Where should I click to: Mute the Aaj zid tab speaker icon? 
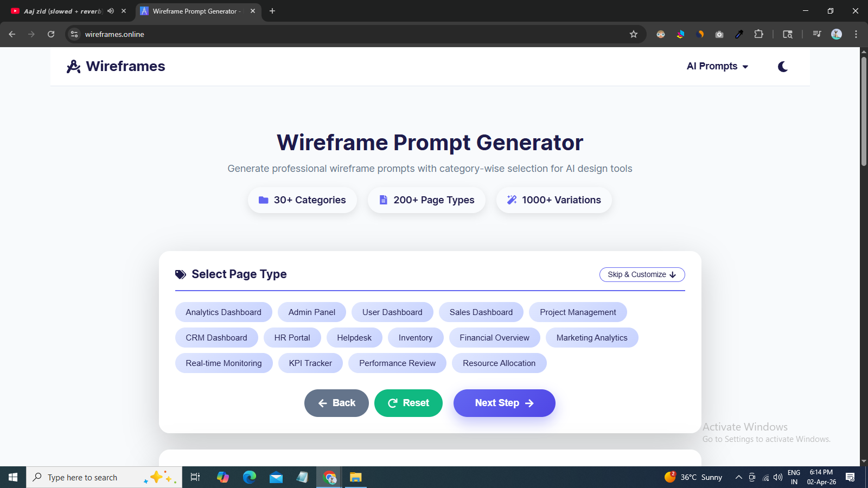click(111, 11)
